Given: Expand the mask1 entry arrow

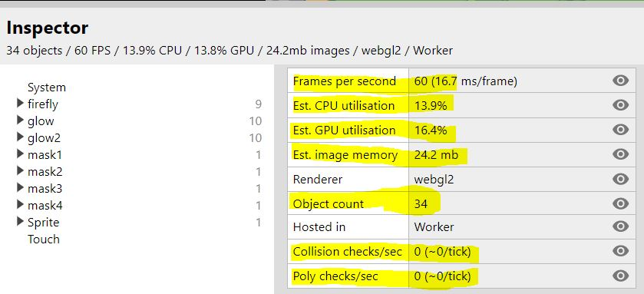Looking at the screenshot, I should pyautogui.click(x=20, y=154).
